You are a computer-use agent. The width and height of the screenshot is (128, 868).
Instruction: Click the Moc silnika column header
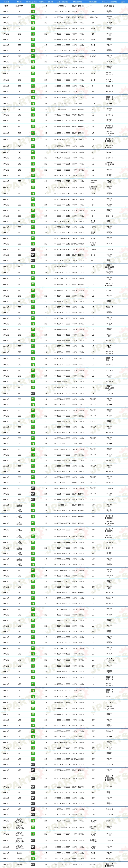coord(78,2)
